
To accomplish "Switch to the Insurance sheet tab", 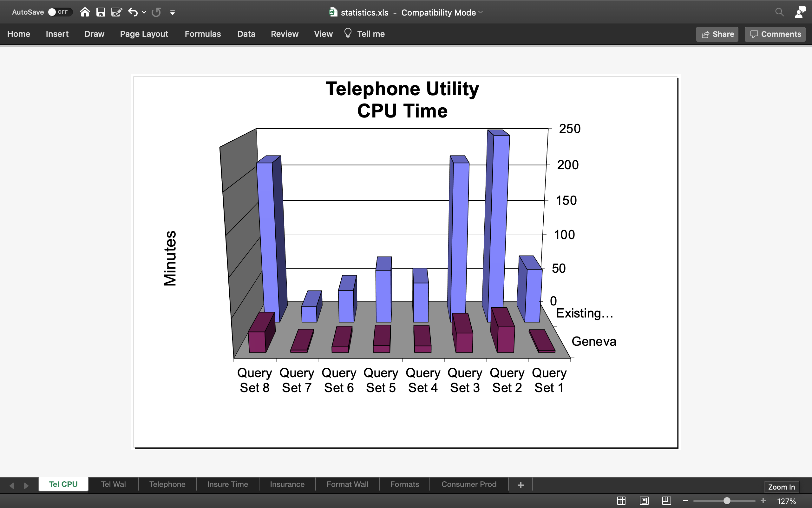I will (x=287, y=484).
